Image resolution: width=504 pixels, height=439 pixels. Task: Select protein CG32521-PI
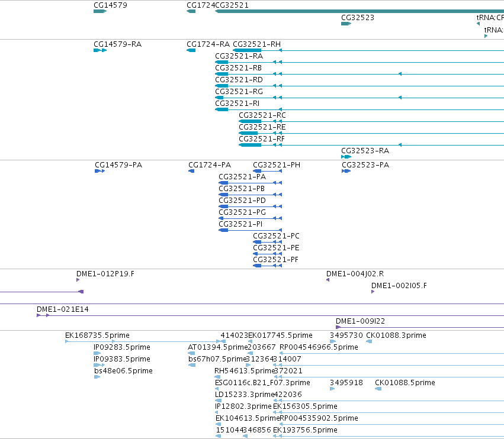tap(240, 224)
